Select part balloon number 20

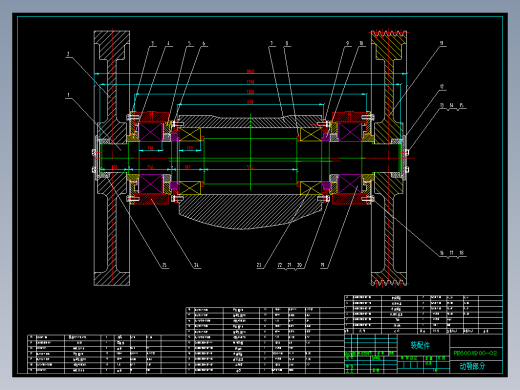point(299,265)
